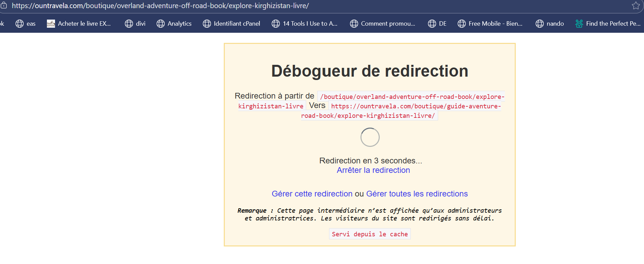Open the 'Analytics' bookmark
The height and width of the screenshot is (264, 644).
(x=174, y=24)
